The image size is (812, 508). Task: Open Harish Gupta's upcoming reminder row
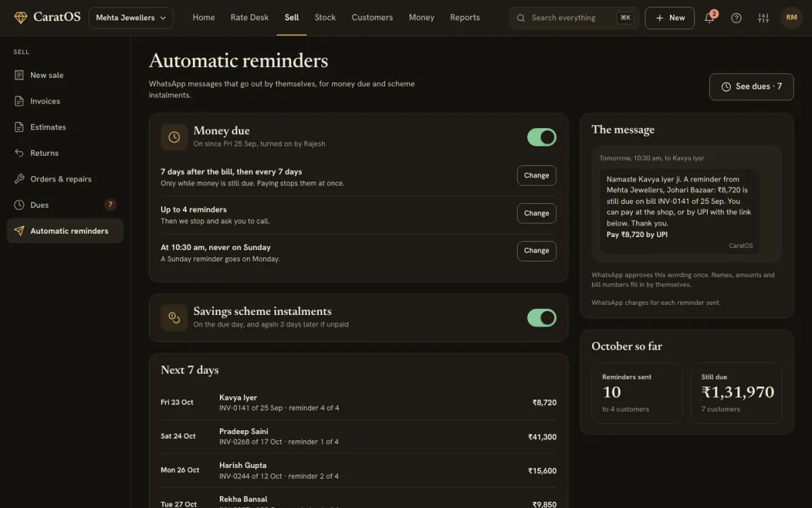click(359, 470)
